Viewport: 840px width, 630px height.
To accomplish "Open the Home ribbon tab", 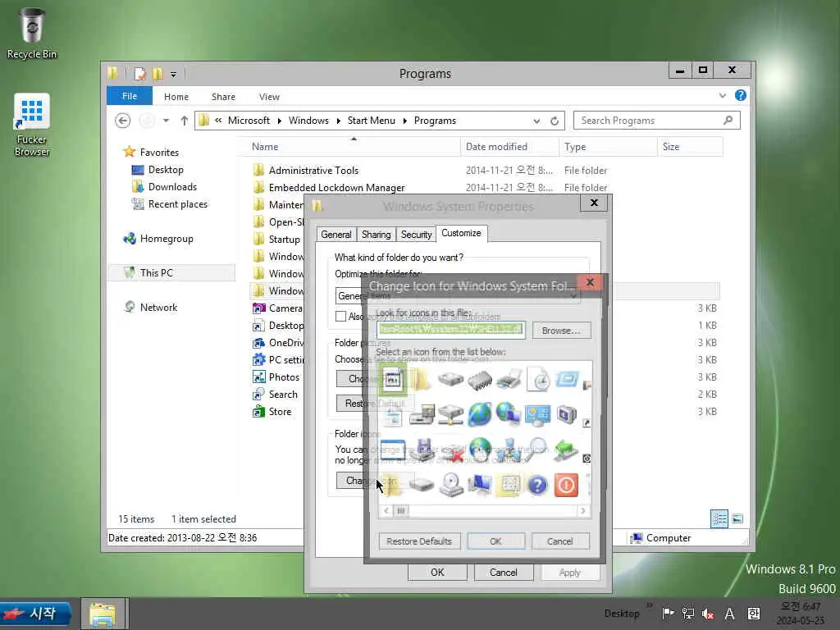I will [x=176, y=97].
